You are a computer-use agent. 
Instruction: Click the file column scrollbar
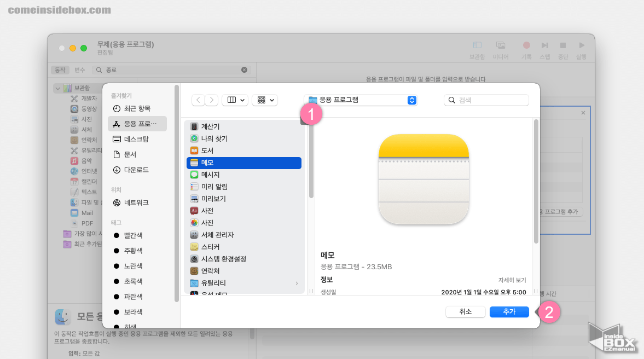click(x=311, y=161)
